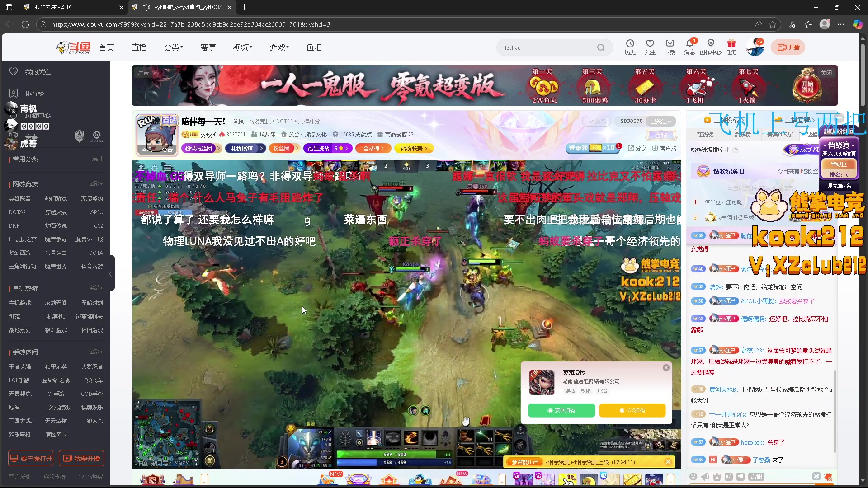Viewport: 868px width, 488px height.
Task: Open the emoji picker in chat
Action: tap(693, 477)
